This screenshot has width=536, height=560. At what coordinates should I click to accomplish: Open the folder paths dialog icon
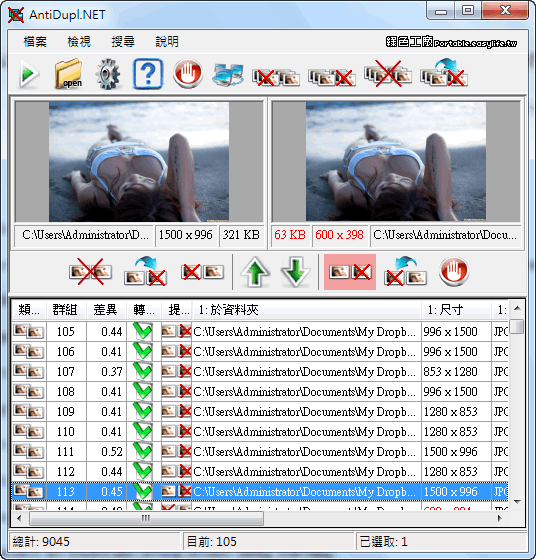pyautogui.click(x=69, y=74)
